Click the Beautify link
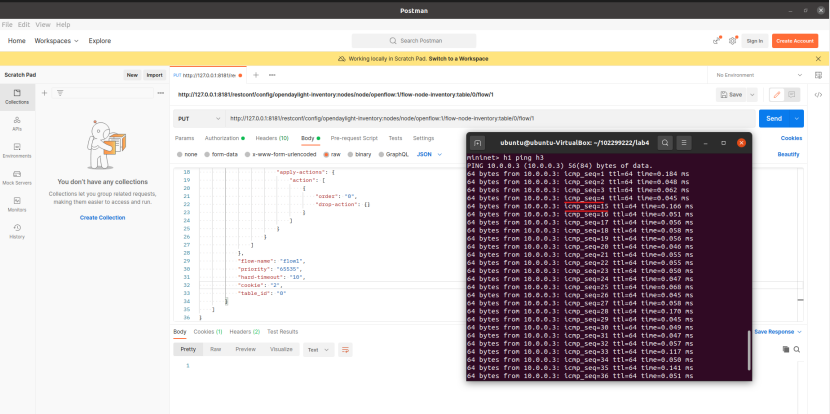 [x=788, y=155]
